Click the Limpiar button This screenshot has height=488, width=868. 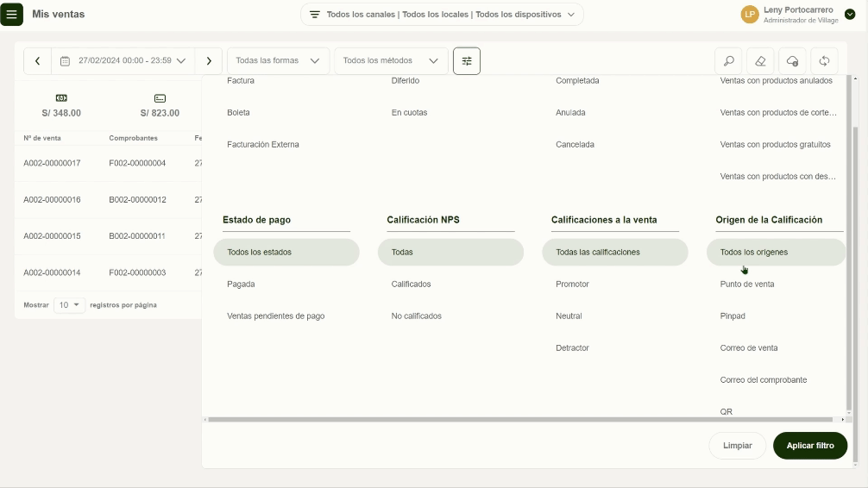pos(738,446)
